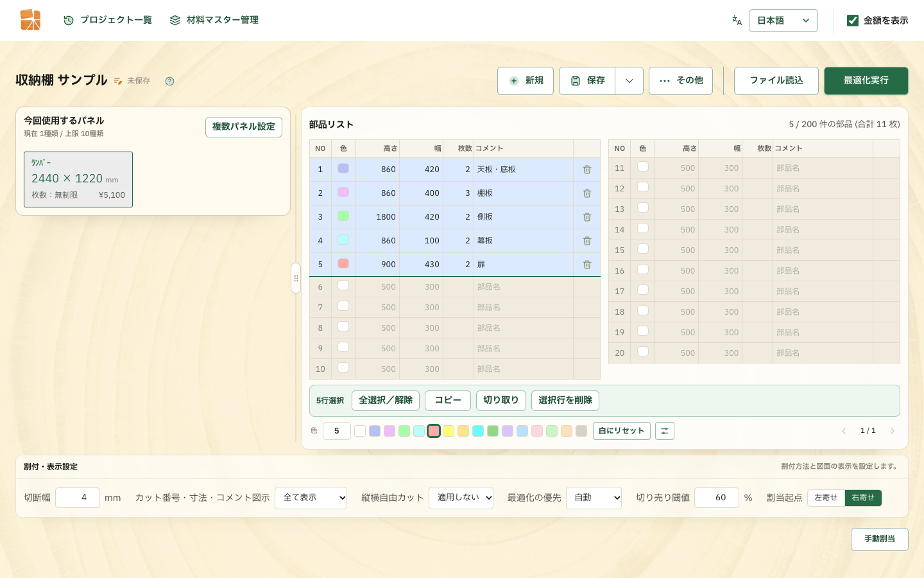This screenshot has height=578, width=924.
Task: Delete row 5 扉 with trash icon
Action: point(587,265)
